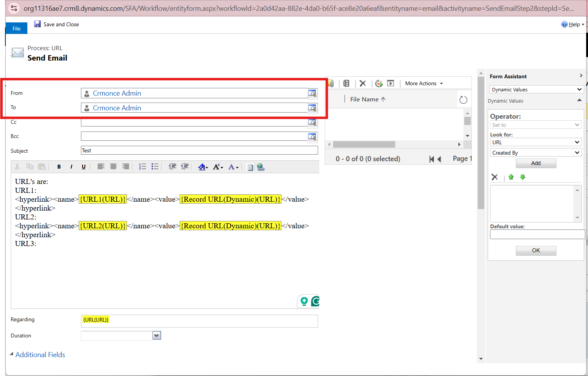This screenshot has width=588, height=376.
Task: Click the Default value input field
Action: point(537,234)
